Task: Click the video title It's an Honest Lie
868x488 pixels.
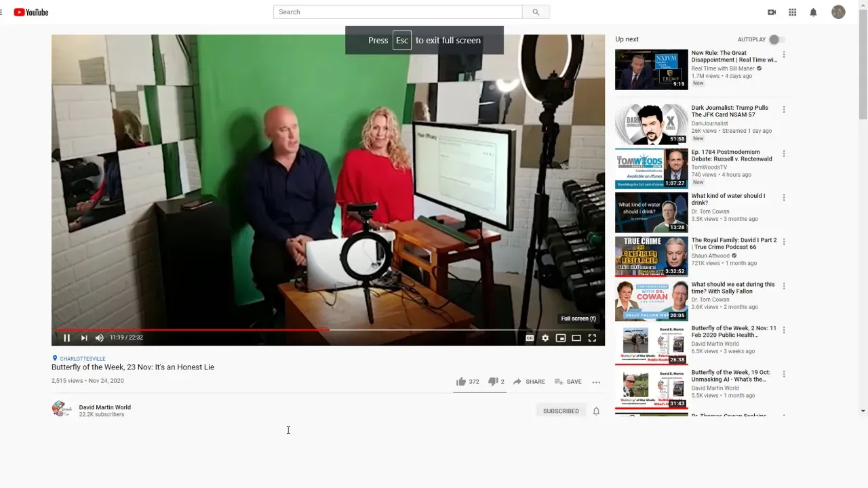Action: coord(133,367)
